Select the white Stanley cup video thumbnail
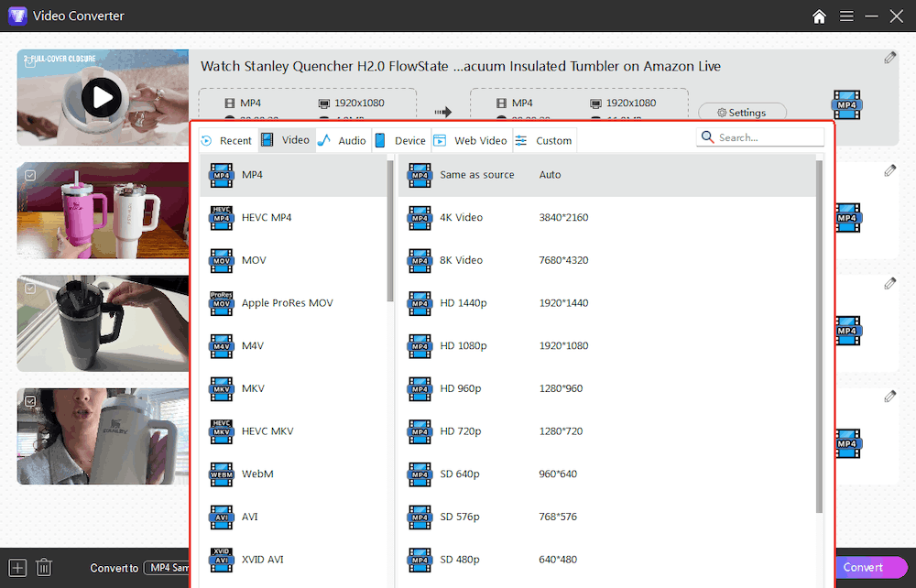Viewport: 916px width, 588px height. pyautogui.click(x=103, y=436)
